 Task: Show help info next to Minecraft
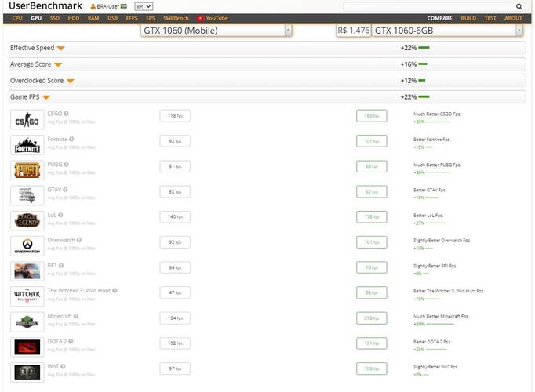click(76, 316)
